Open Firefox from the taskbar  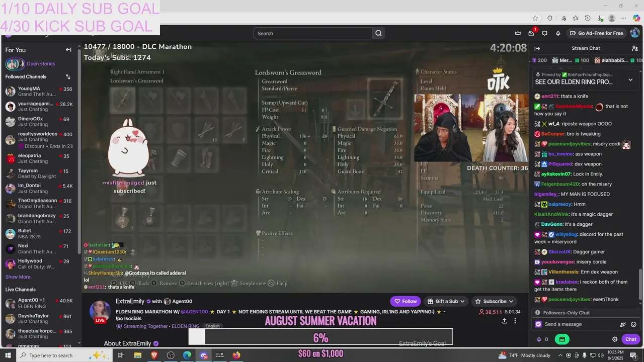point(236,355)
